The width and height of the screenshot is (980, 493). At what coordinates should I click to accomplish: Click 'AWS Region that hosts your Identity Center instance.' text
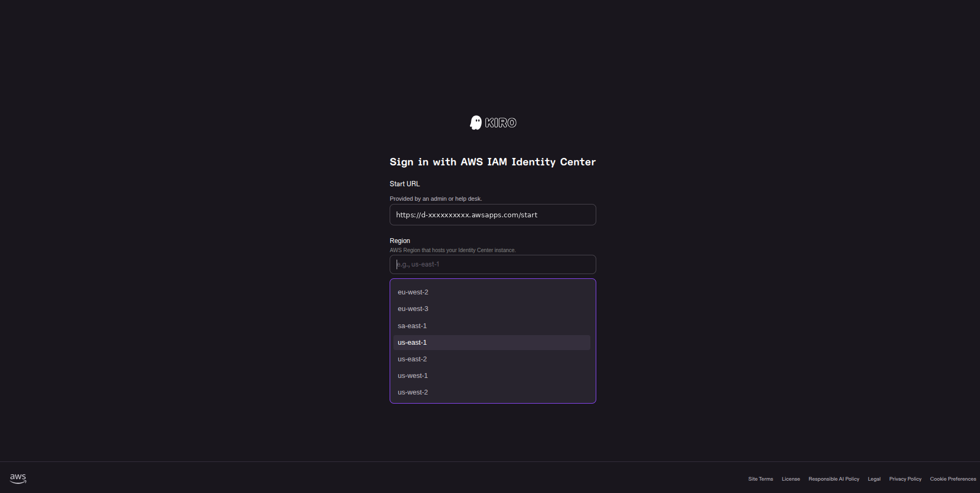453,250
